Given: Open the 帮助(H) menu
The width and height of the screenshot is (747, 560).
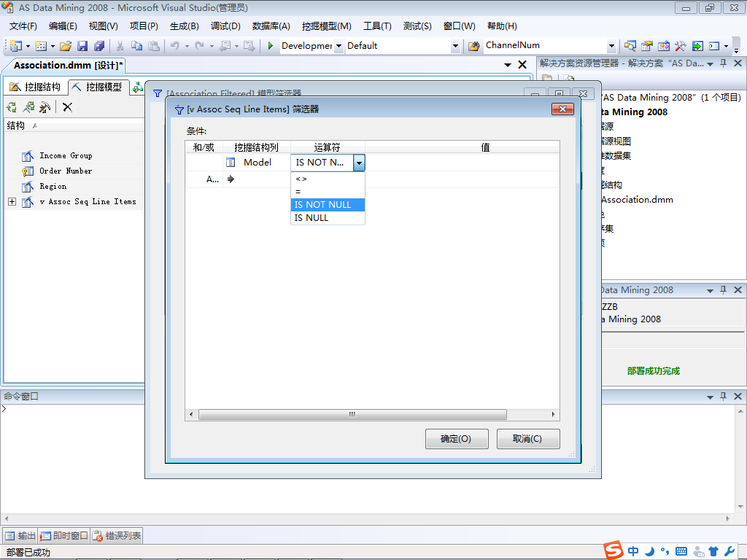Looking at the screenshot, I should (x=502, y=26).
